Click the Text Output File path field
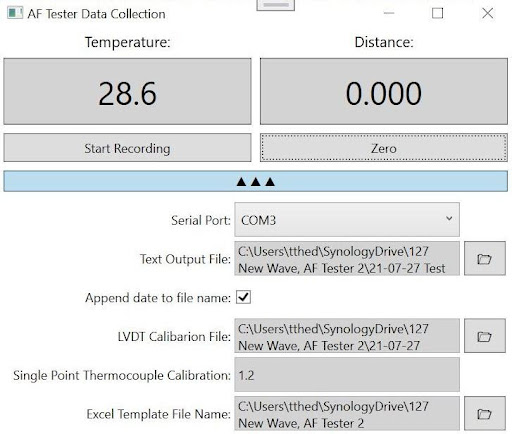This screenshot has height=434, width=512. [347, 259]
